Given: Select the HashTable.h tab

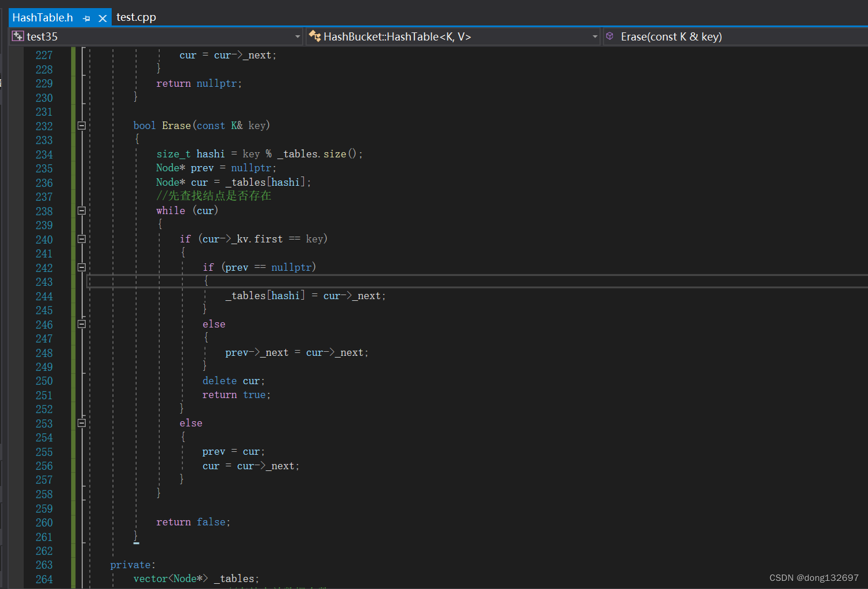Looking at the screenshot, I should coord(43,17).
